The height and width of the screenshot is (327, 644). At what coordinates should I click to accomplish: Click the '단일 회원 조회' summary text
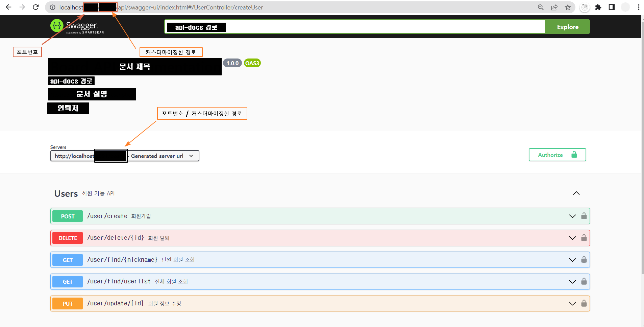(x=178, y=260)
